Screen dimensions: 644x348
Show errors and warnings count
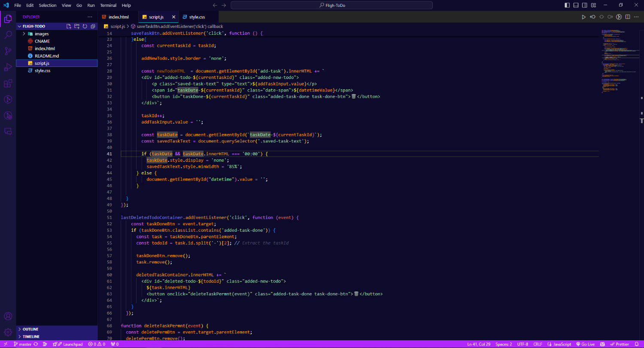pyautogui.click(x=97, y=344)
